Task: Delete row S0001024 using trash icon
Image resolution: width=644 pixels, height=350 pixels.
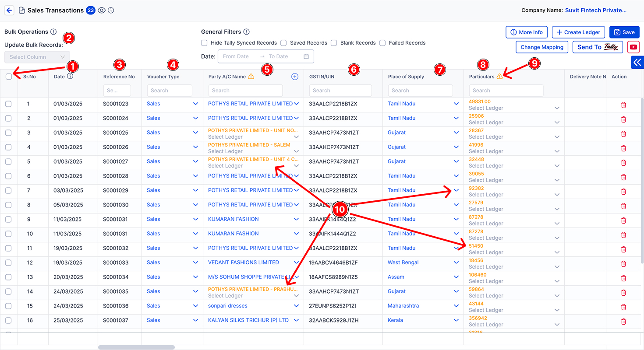Action: tap(623, 119)
